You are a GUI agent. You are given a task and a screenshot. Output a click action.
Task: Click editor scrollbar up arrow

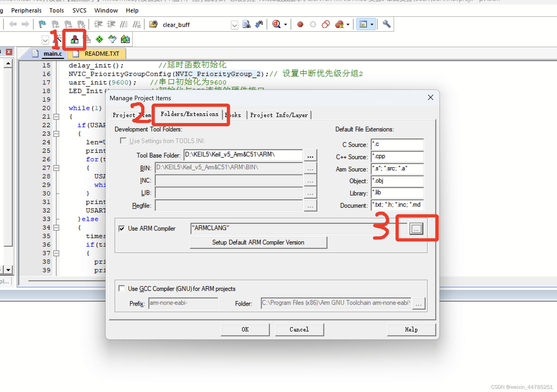click(8, 63)
